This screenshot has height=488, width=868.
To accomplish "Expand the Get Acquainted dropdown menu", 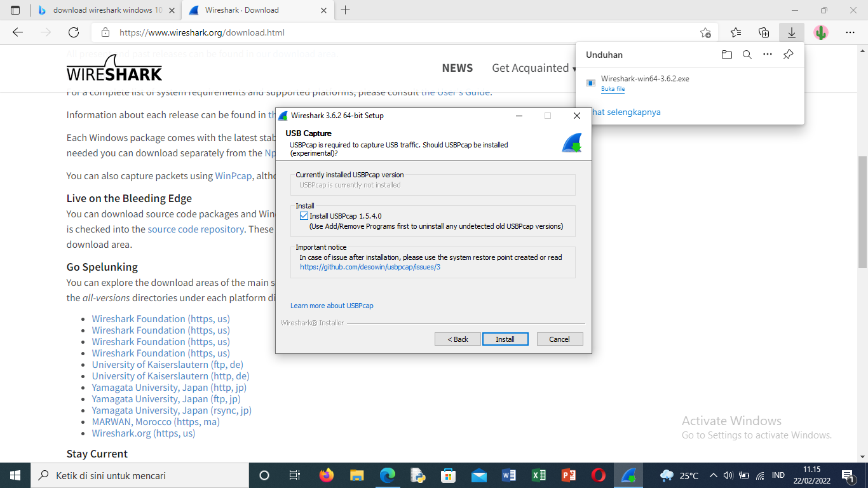I will [534, 68].
